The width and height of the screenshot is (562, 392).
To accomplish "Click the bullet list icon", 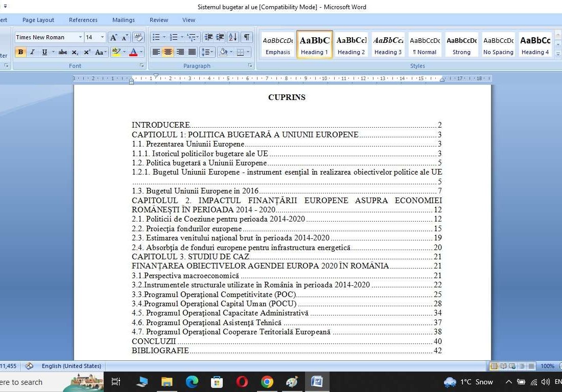I will pos(156,37).
